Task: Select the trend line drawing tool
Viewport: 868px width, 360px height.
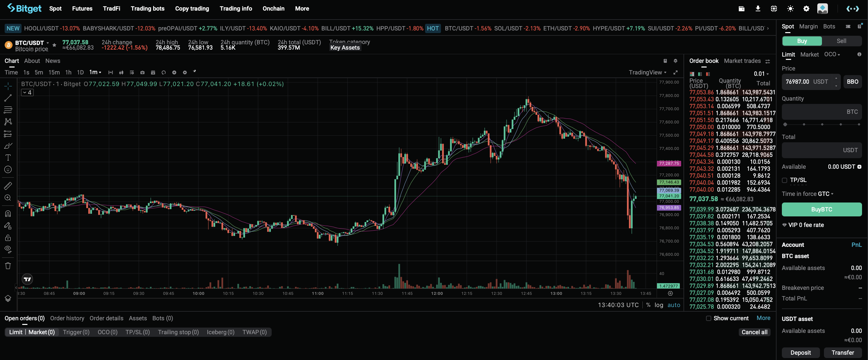Action: pos(8,98)
